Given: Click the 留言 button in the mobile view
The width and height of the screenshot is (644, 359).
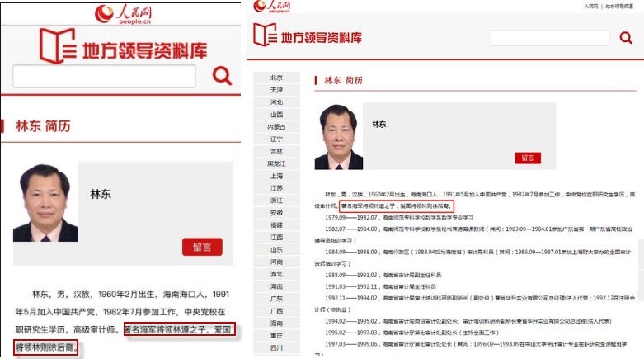Looking at the screenshot, I should tap(202, 247).
